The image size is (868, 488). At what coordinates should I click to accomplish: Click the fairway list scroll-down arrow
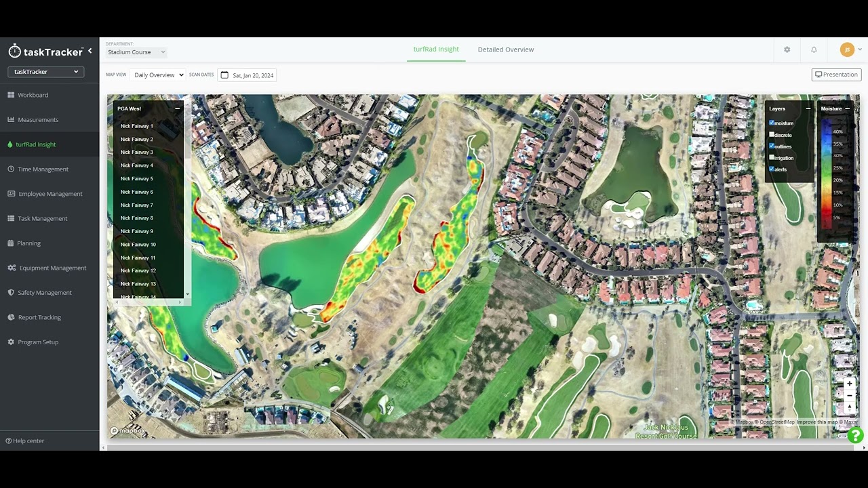coord(187,295)
